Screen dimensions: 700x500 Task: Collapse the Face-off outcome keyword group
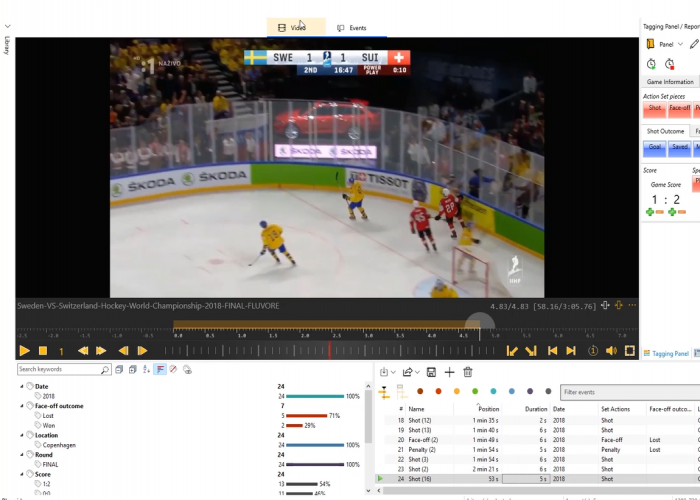click(x=21, y=406)
